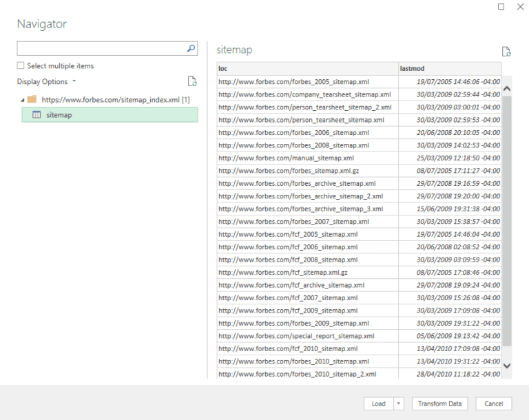The width and height of the screenshot is (529, 420).
Task: Click the folder icon beside the forbes.com sitemap_index source
Action: (32, 100)
